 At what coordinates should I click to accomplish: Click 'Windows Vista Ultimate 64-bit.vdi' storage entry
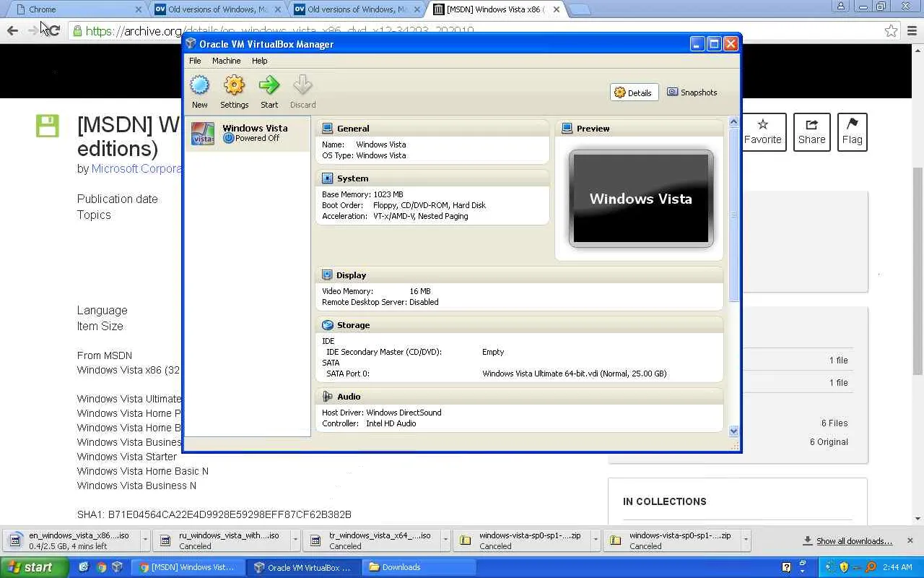[574, 374]
